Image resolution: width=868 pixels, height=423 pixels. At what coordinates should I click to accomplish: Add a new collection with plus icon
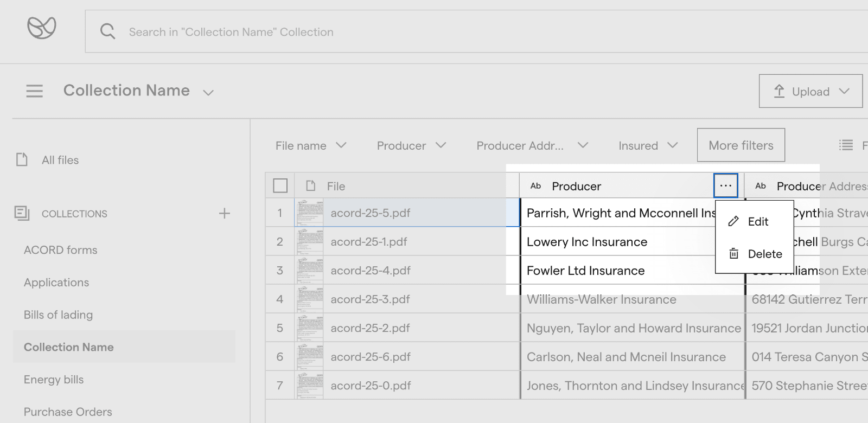(x=225, y=213)
